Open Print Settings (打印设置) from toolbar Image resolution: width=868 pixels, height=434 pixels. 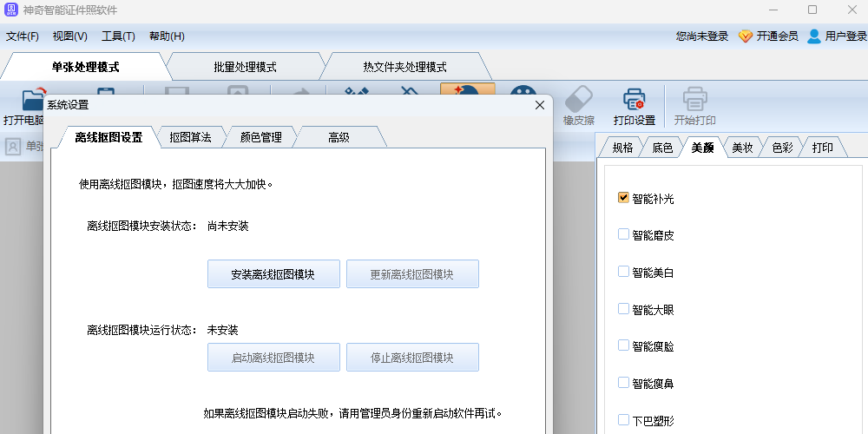[x=634, y=100]
